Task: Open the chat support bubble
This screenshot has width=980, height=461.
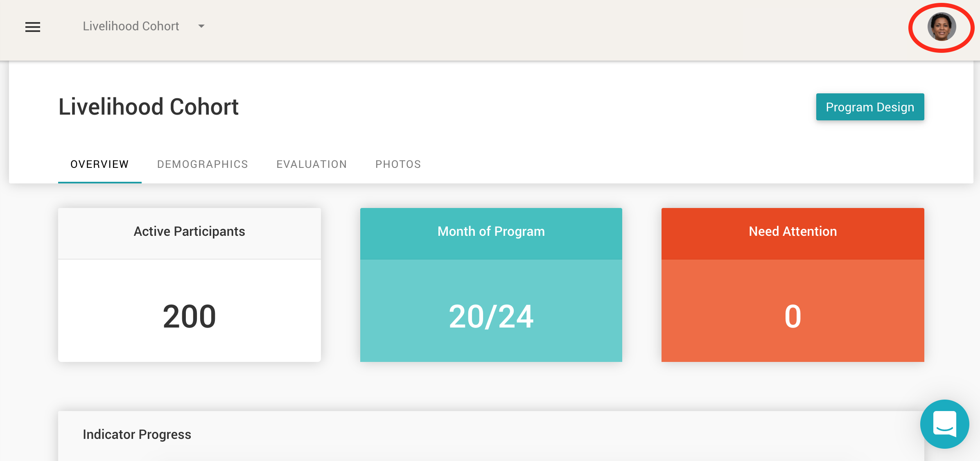Action: click(944, 424)
